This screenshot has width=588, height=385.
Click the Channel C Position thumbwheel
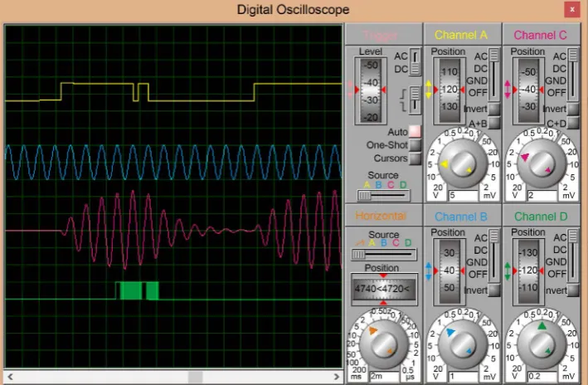pos(528,90)
